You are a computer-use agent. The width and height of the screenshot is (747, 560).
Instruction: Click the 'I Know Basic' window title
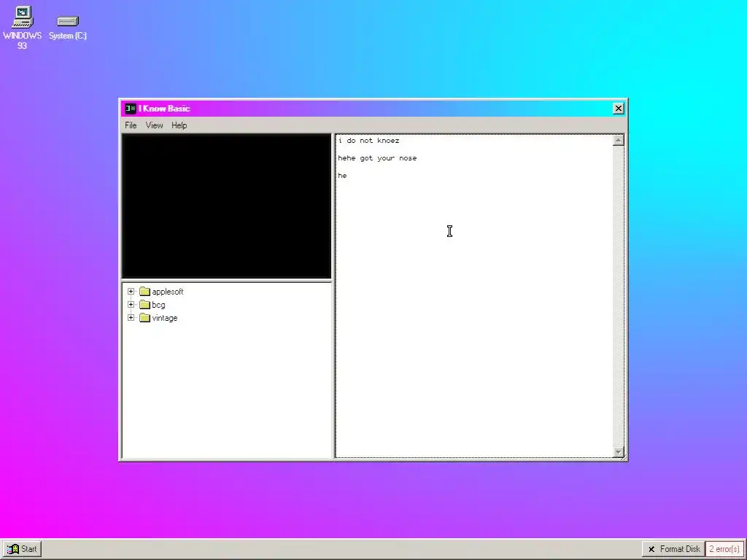[164, 109]
